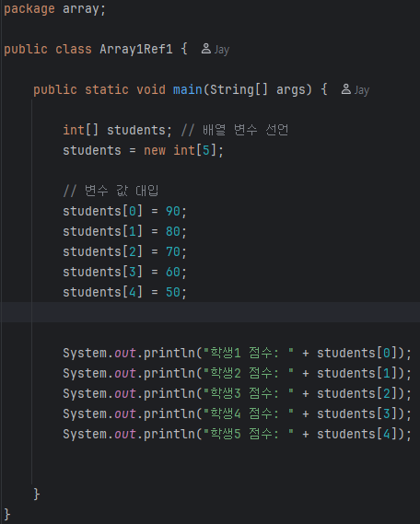Click the string "학생2 점수: " in println

pos(249,373)
